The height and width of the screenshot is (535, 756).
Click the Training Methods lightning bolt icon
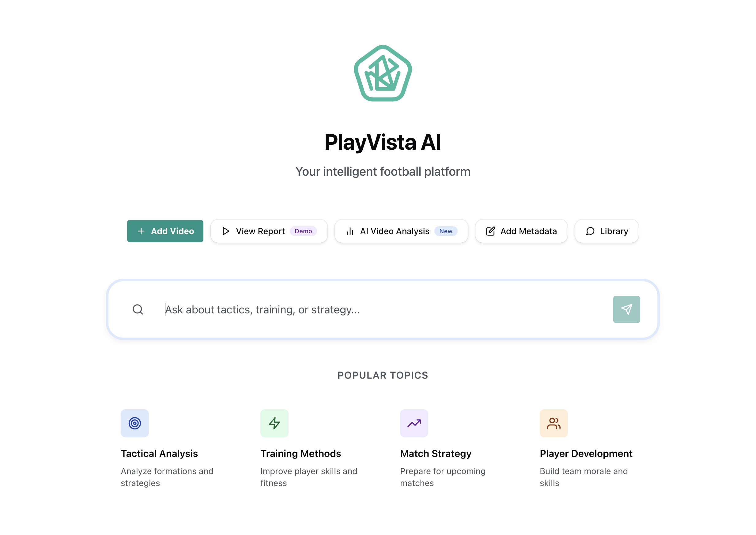coord(274,424)
